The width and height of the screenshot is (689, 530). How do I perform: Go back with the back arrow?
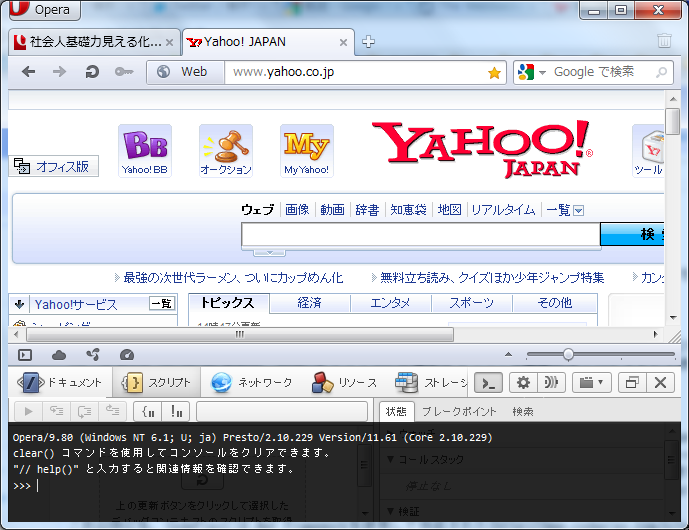[29, 72]
